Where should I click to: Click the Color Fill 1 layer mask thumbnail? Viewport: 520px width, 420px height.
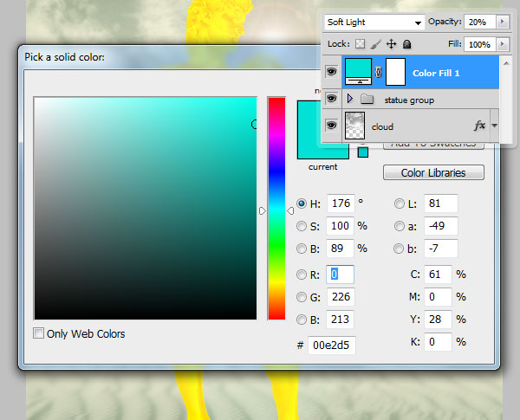click(396, 72)
